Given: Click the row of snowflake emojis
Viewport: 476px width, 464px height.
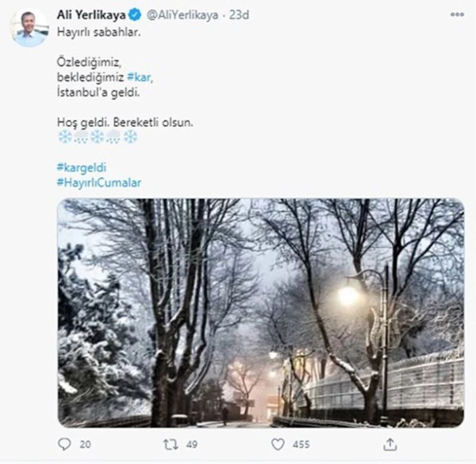Looking at the screenshot, I should pyautogui.click(x=97, y=137).
